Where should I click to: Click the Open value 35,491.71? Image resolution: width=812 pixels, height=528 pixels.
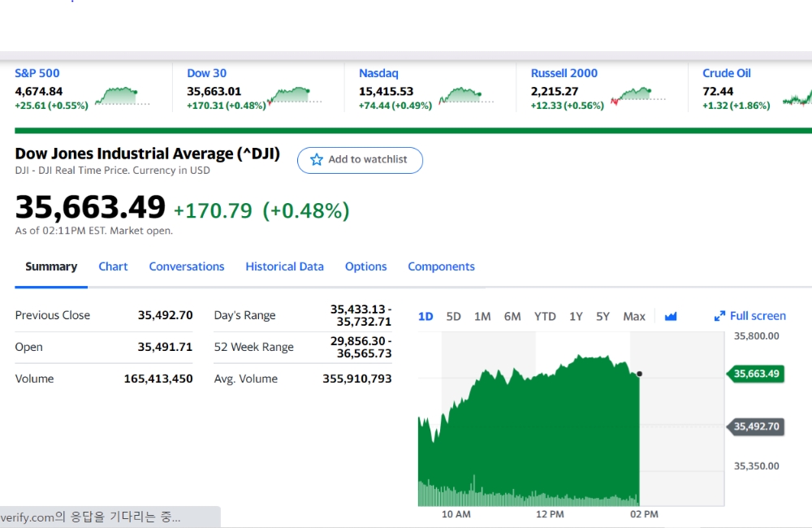click(165, 347)
